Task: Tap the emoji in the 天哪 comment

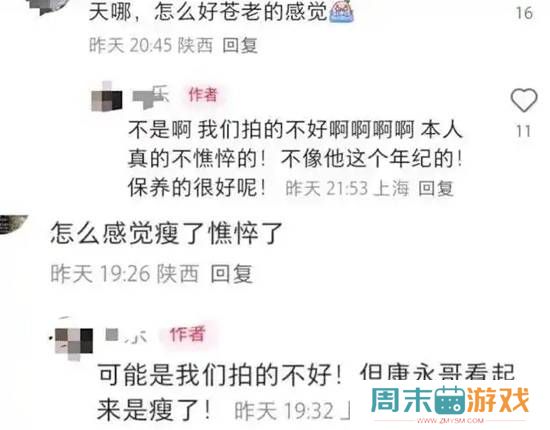Action: pos(341,11)
